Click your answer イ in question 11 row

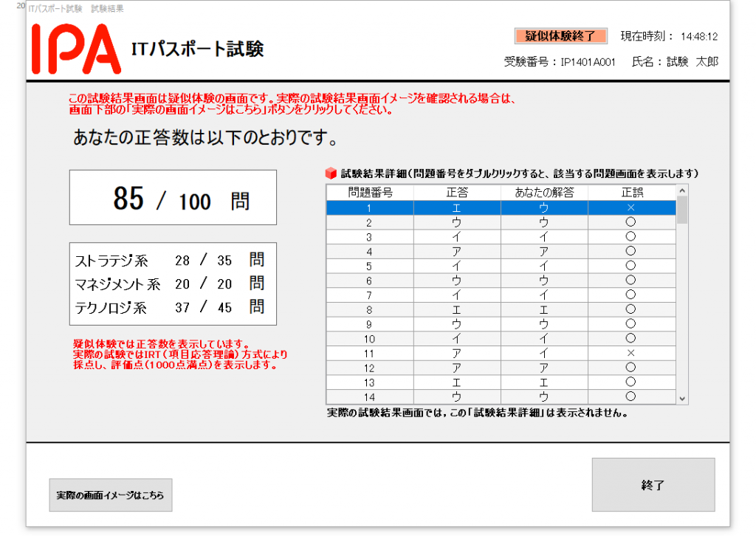[544, 354]
